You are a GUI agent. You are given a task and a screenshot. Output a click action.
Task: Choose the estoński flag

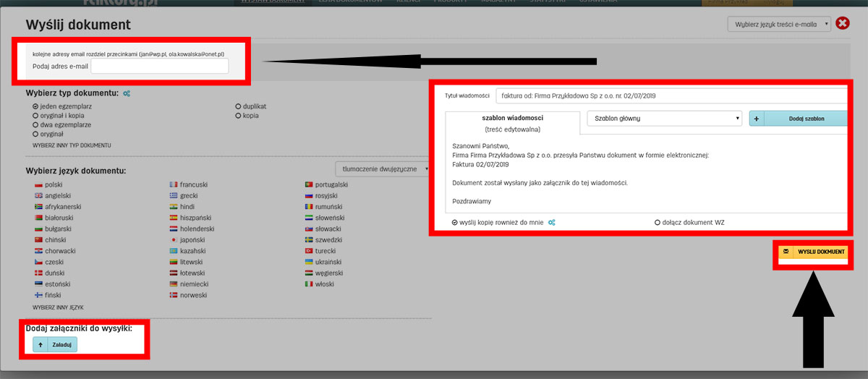pos(38,284)
